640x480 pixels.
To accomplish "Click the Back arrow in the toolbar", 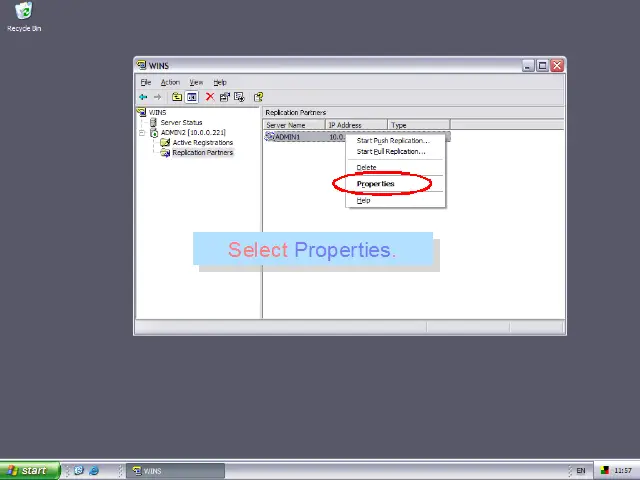I will [x=143, y=97].
